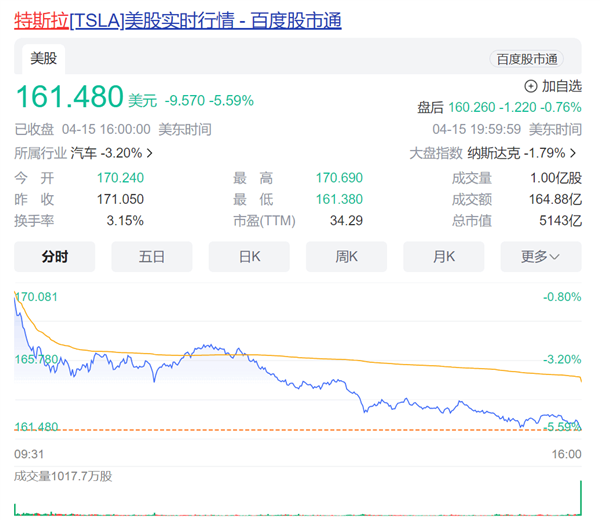This screenshot has height=520, width=600.
Task: Click the 百度股市通 badge button
Action: [527, 59]
